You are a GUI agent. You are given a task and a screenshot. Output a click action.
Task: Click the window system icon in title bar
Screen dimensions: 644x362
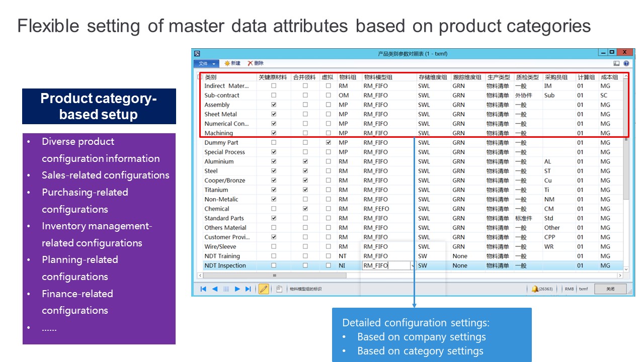pyautogui.click(x=197, y=53)
